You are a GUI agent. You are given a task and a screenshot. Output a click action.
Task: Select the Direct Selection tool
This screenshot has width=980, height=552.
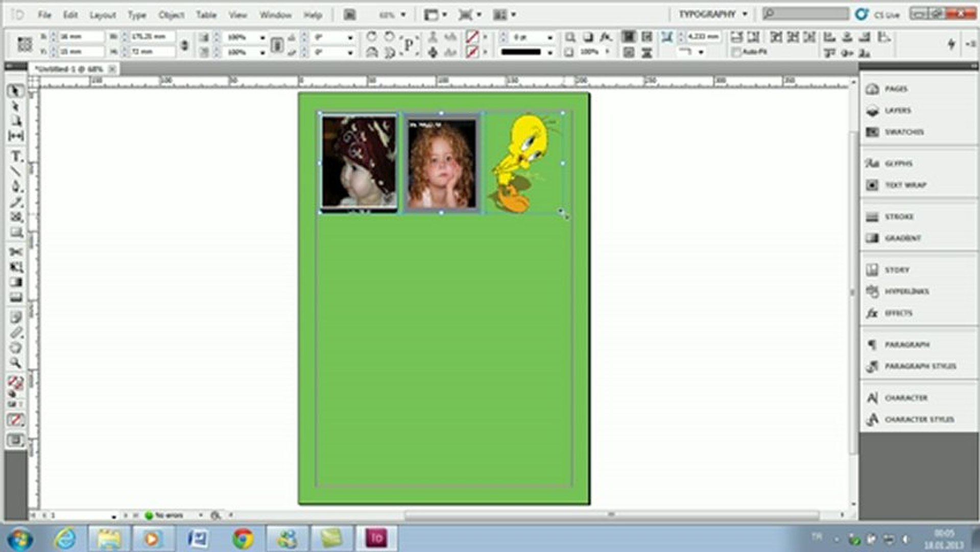click(15, 106)
